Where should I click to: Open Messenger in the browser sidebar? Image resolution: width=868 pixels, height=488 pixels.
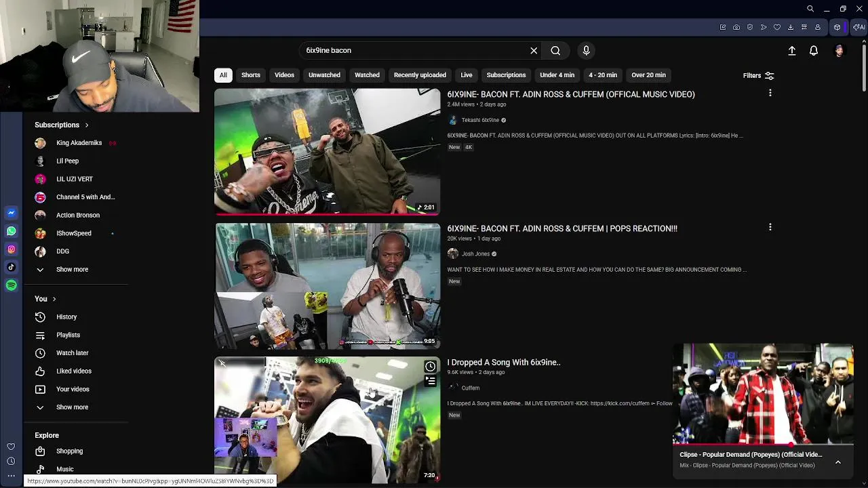pos(11,213)
